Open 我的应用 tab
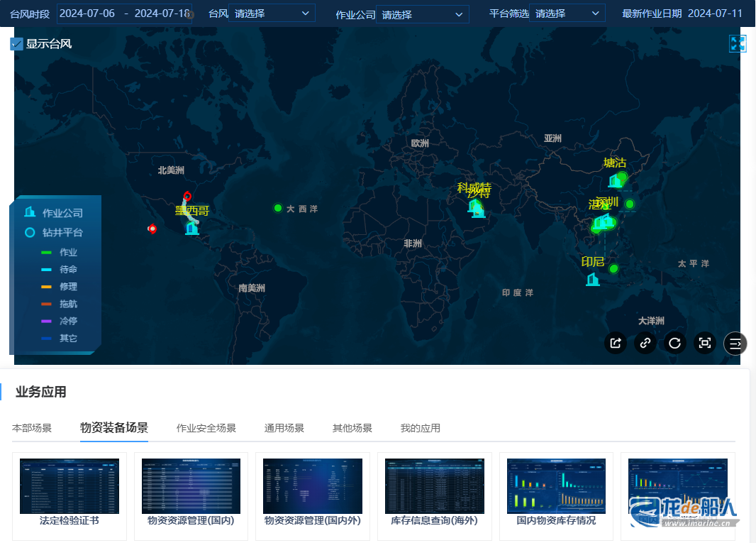Screen dimensions: 756x543 click(x=420, y=428)
